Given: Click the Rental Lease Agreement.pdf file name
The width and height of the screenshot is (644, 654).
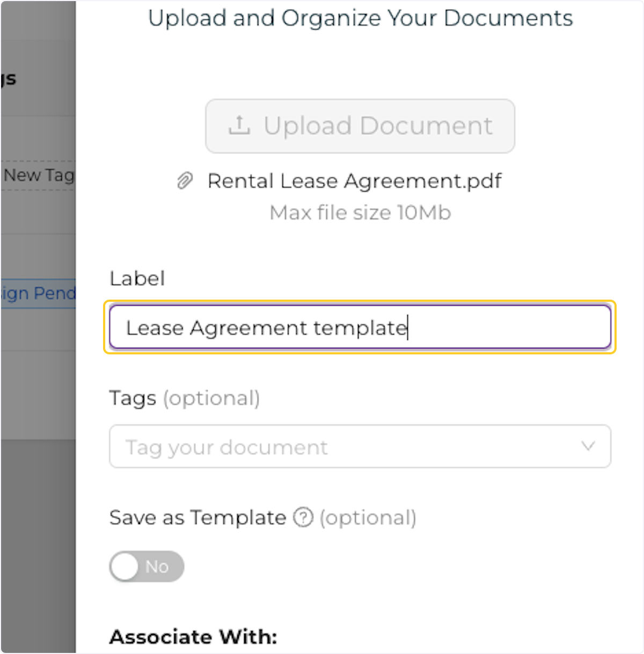Looking at the screenshot, I should click(x=355, y=180).
